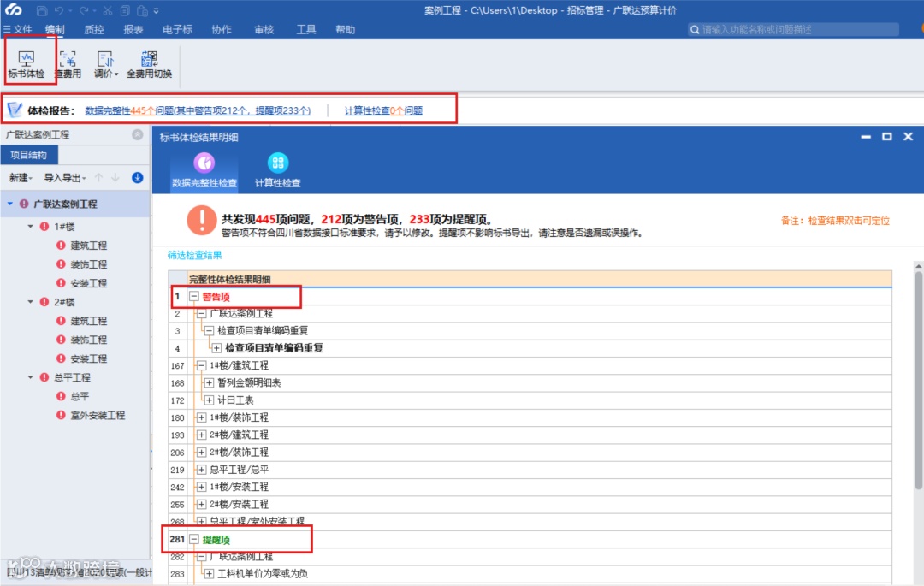Collapse the 提醒项 row
This screenshot has width=924, height=586.
[x=194, y=539]
